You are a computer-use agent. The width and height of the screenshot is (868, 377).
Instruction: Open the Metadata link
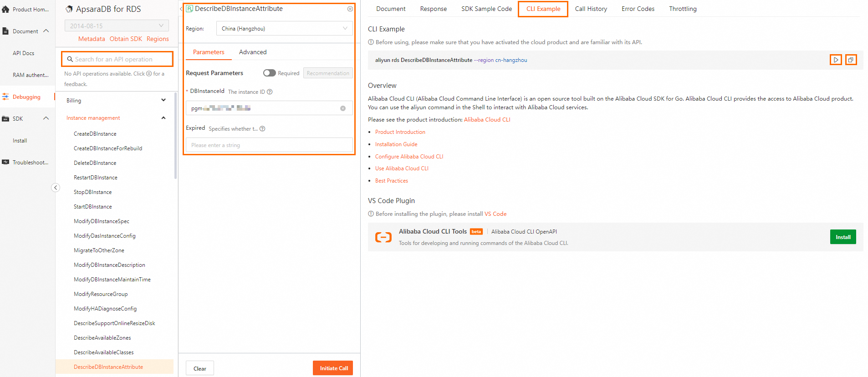click(92, 39)
